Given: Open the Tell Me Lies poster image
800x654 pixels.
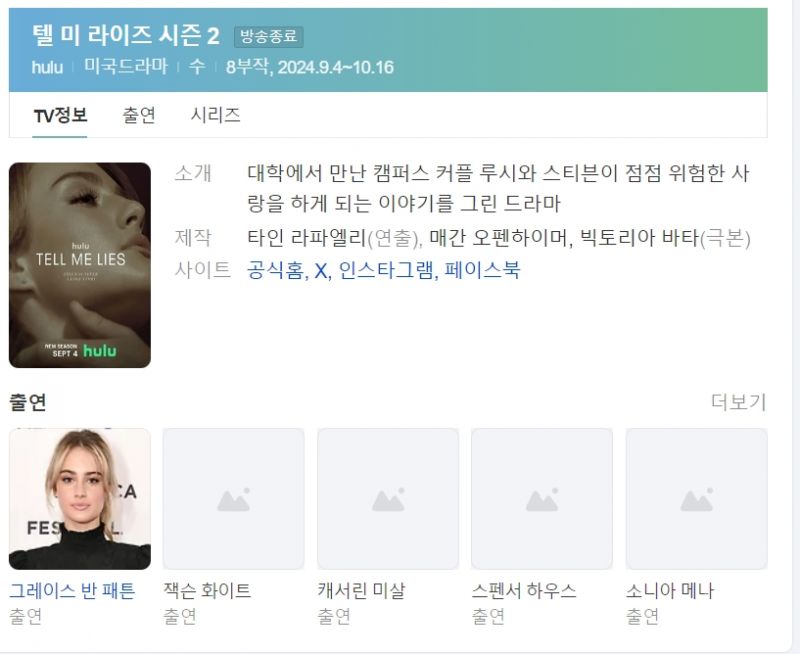Looking at the screenshot, I should click(x=80, y=265).
